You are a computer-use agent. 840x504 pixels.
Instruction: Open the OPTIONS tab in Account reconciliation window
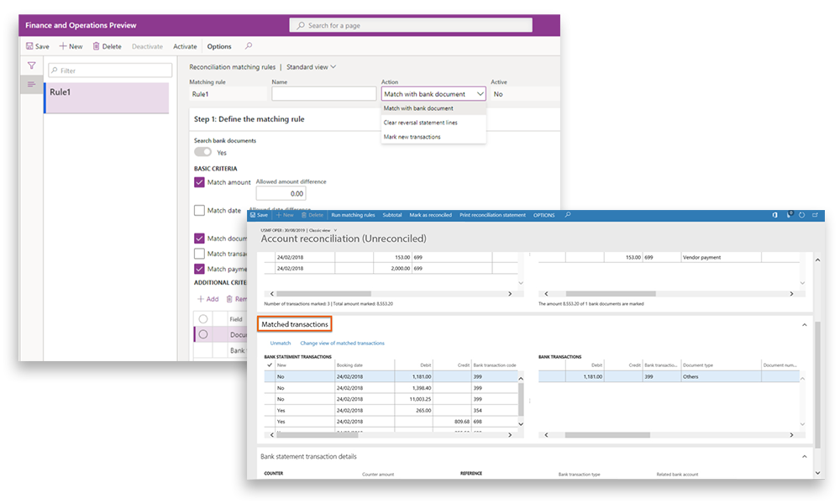pyautogui.click(x=543, y=215)
